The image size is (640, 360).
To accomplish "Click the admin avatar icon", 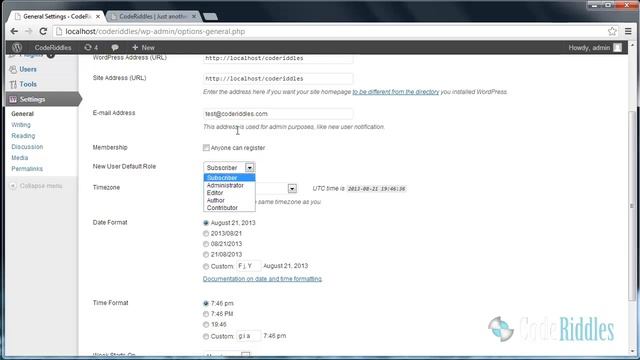I will pos(618,47).
